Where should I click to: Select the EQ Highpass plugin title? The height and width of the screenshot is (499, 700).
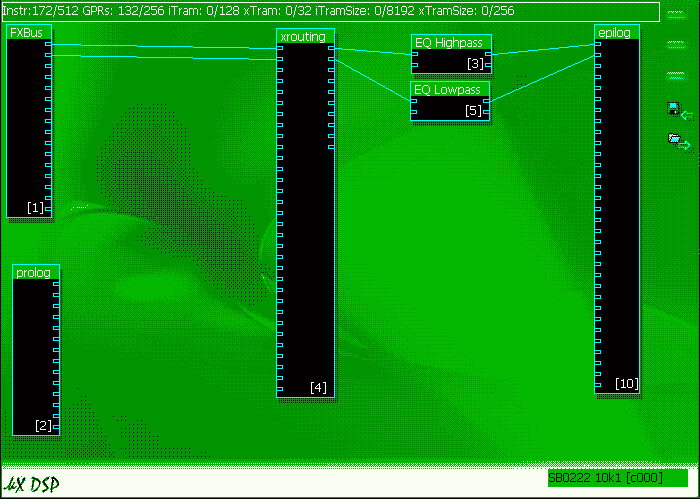click(449, 43)
